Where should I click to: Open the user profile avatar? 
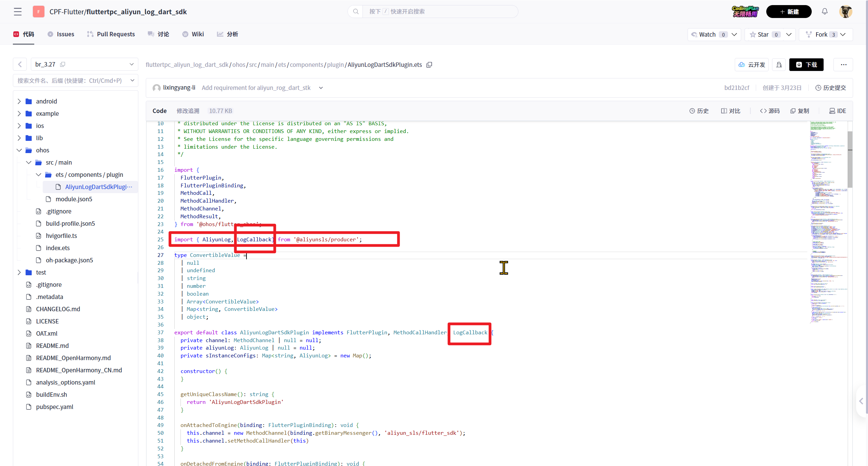point(846,12)
